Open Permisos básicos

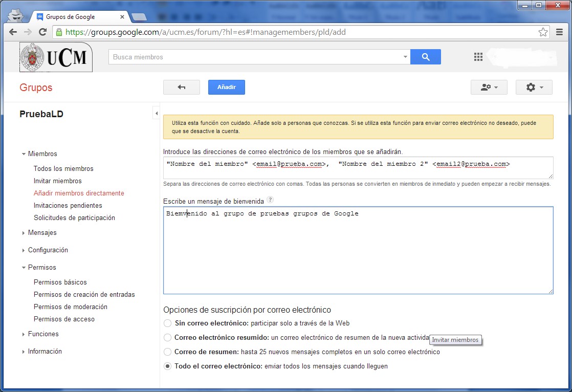(x=60, y=282)
